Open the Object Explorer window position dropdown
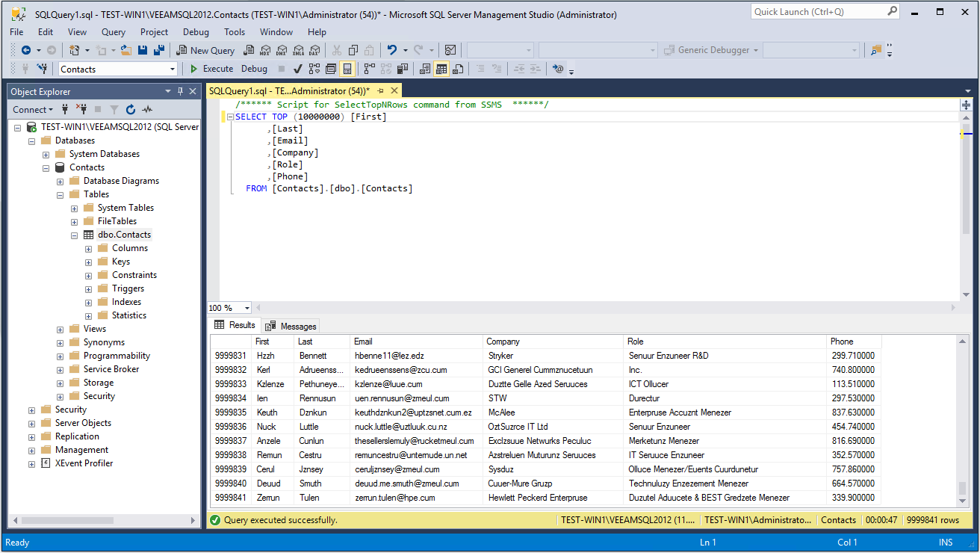The height and width of the screenshot is (553, 980). pyautogui.click(x=168, y=91)
